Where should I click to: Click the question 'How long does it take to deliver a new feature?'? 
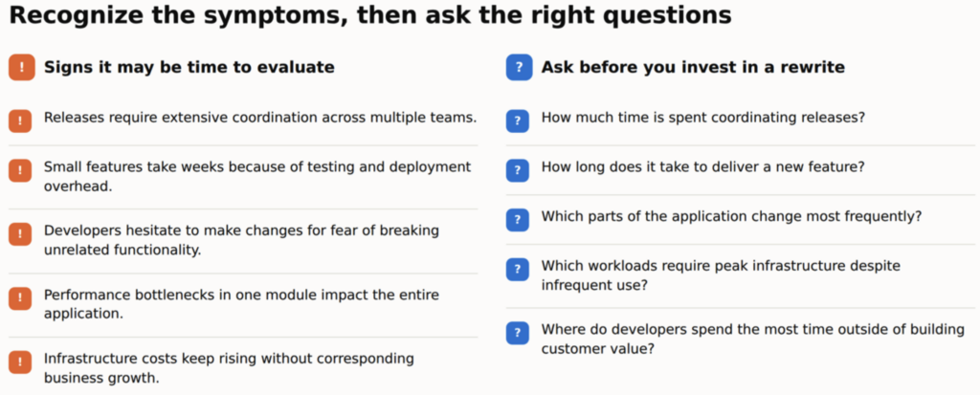703,167
